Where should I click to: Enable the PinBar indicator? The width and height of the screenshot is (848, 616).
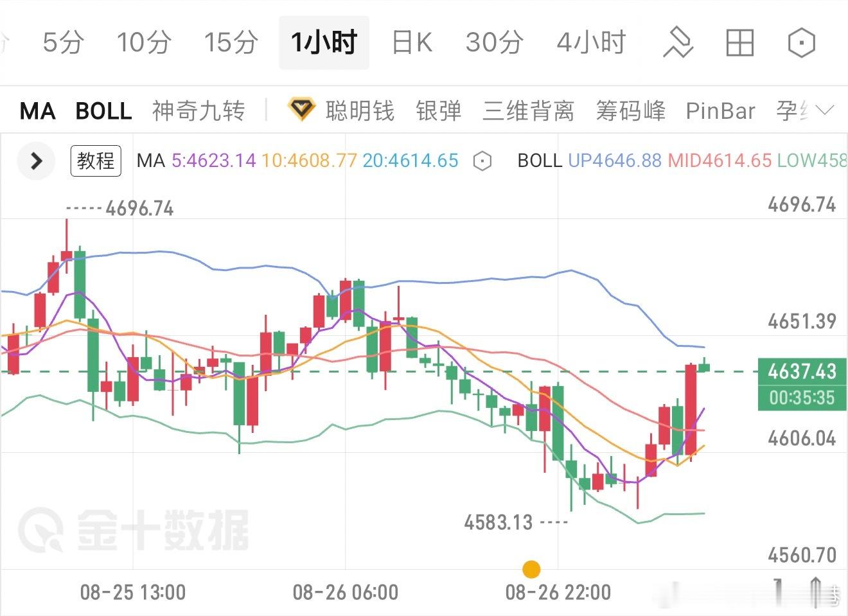point(720,111)
